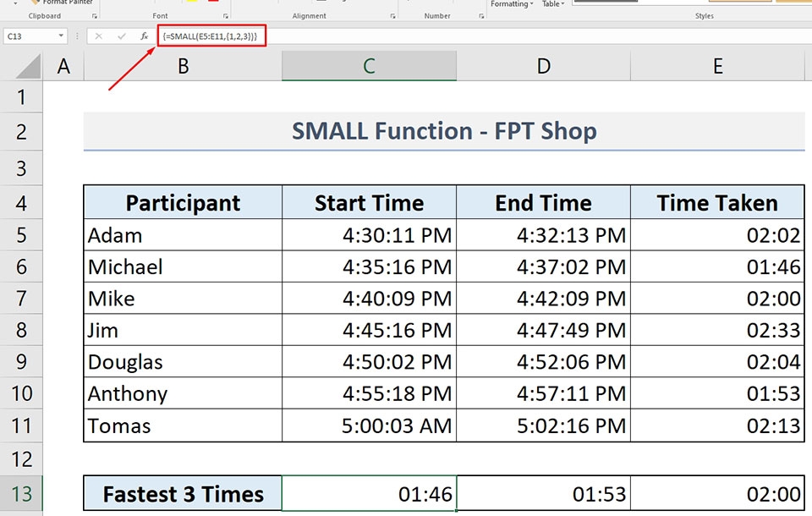Image resolution: width=812 pixels, height=516 pixels.
Task: Click Douglas's time taken '02:04'
Action: (718, 361)
